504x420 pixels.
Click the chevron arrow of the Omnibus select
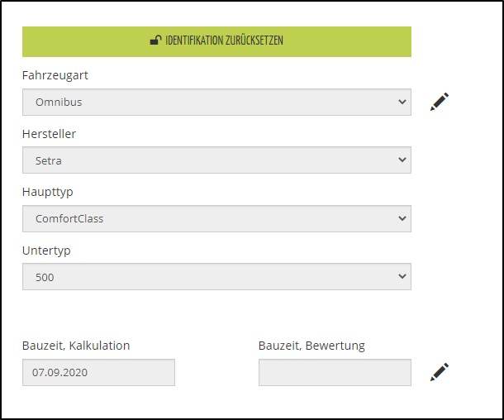pos(402,103)
